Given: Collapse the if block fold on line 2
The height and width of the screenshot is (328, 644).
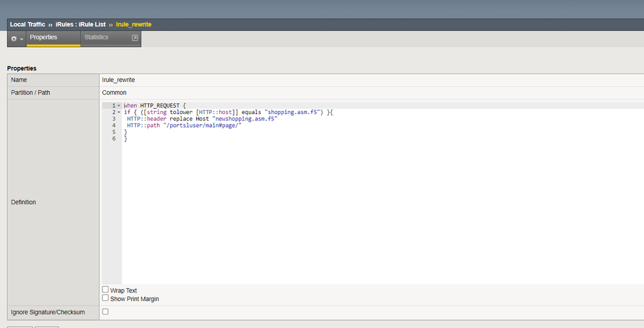Looking at the screenshot, I should point(119,112).
